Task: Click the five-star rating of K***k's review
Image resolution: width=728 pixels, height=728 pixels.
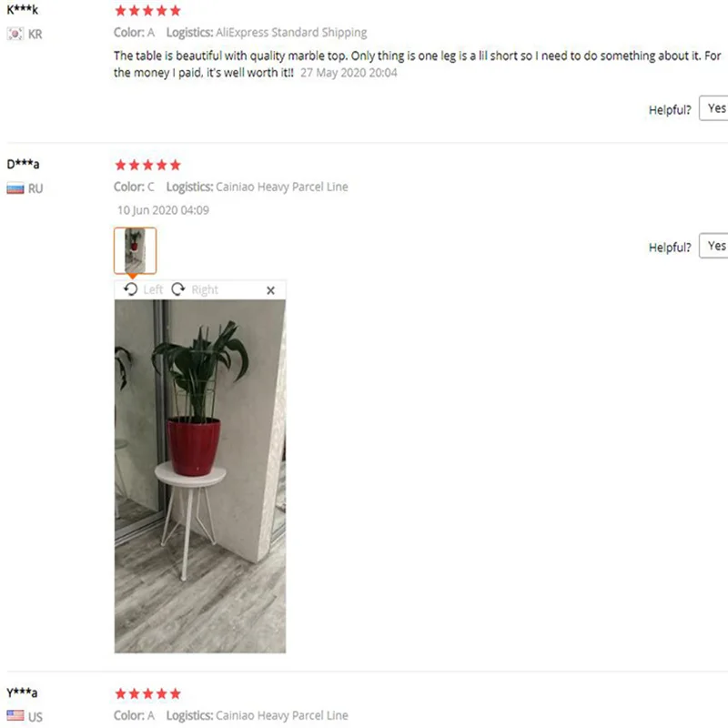Action: (x=147, y=11)
